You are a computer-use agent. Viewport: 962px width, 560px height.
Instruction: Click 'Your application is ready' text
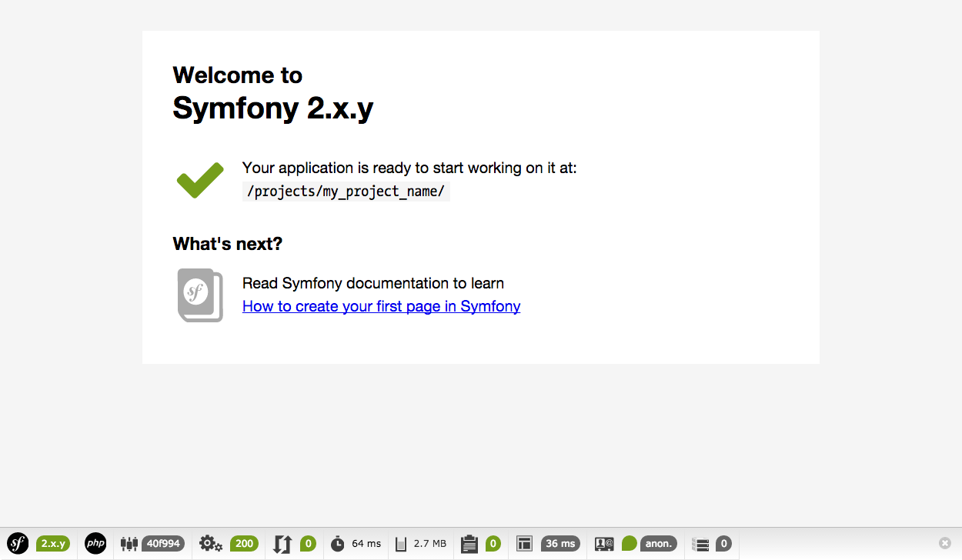coord(409,168)
